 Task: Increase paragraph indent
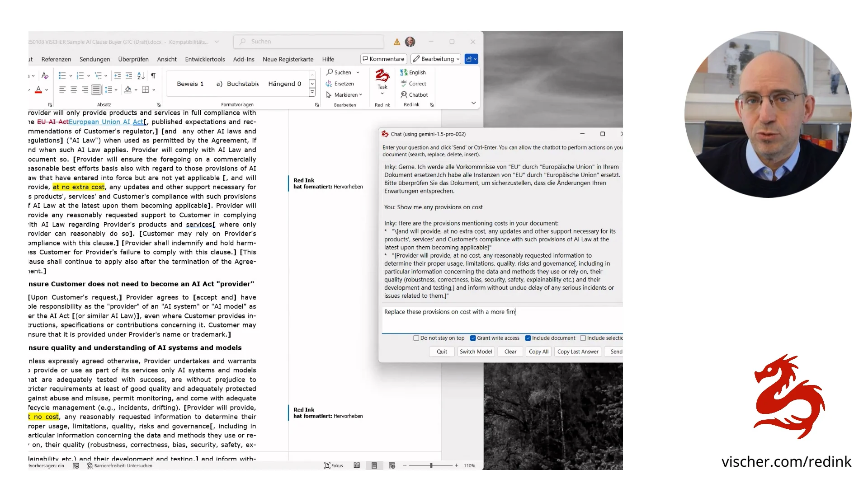coord(129,75)
